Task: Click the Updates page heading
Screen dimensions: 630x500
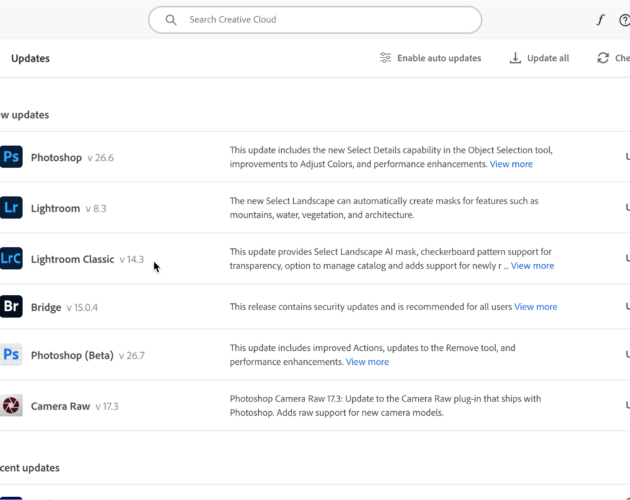Action: (31, 58)
